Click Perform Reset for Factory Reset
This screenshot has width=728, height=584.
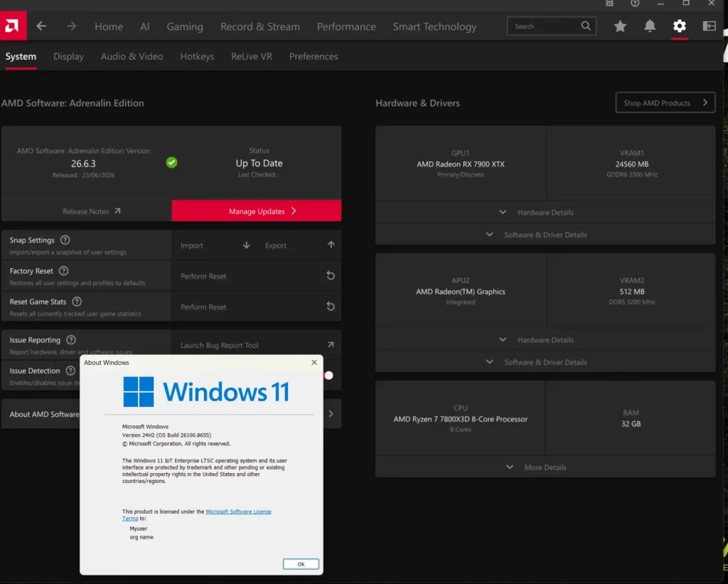click(203, 276)
